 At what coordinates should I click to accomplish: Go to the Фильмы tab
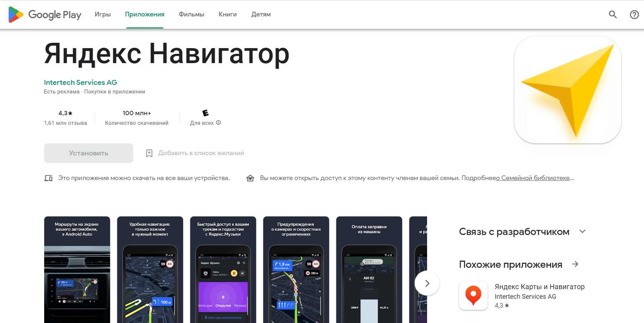tap(191, 14)
